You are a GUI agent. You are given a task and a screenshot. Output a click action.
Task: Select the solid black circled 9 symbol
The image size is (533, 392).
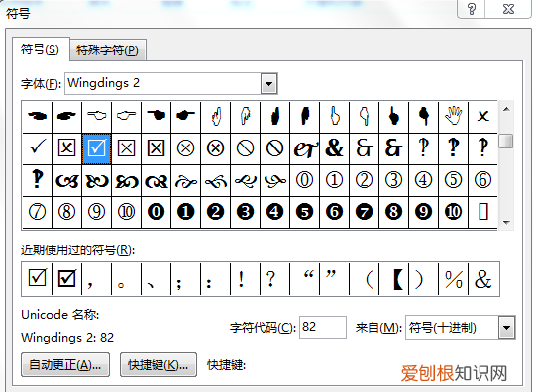424,212
